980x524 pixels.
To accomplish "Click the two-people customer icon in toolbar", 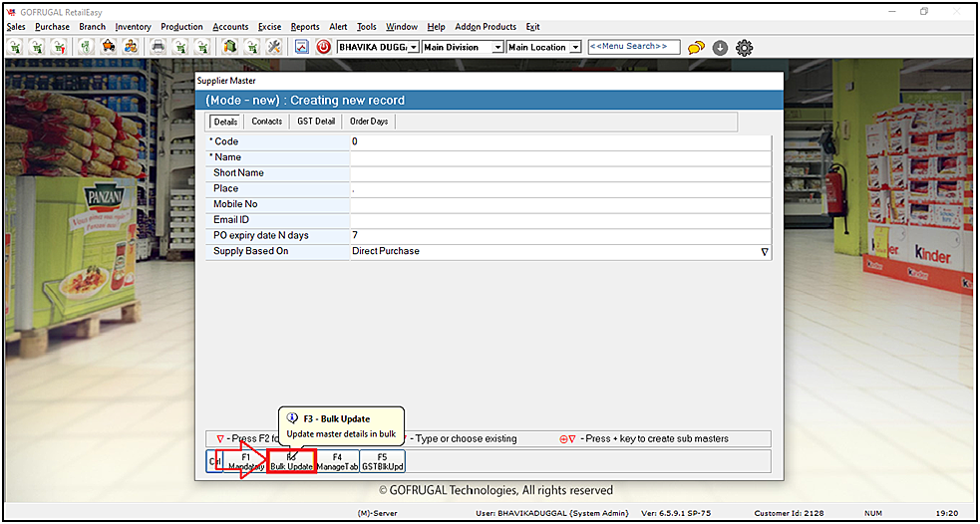I will click(131, 47).
